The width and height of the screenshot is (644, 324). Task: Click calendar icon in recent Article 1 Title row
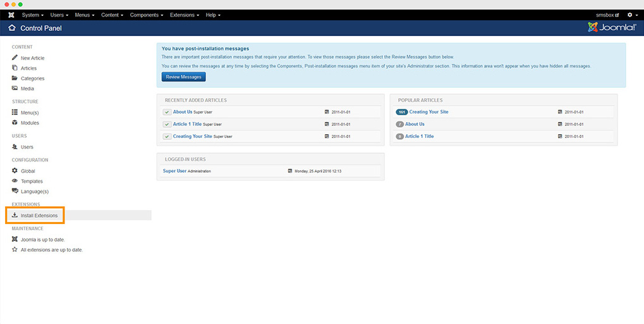click(327, 124)
